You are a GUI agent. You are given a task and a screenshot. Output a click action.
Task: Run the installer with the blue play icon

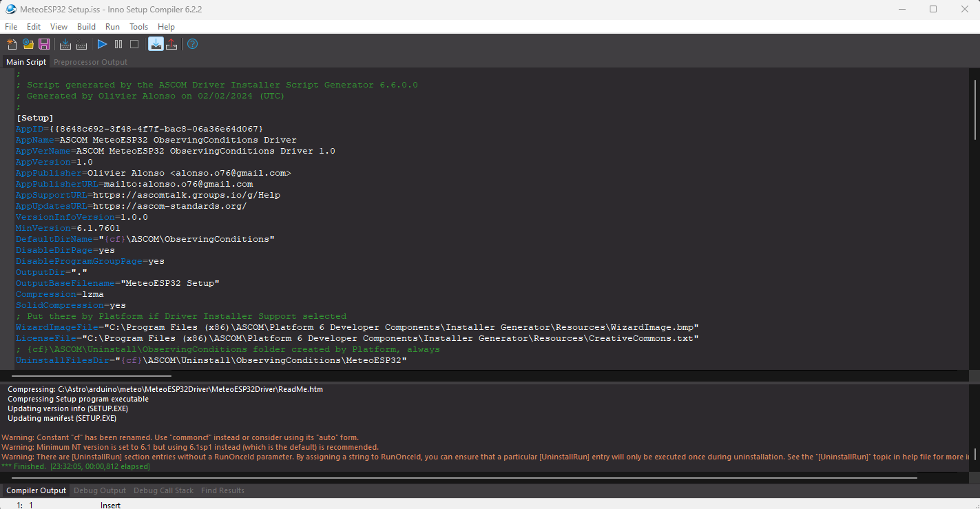[103, 44]
